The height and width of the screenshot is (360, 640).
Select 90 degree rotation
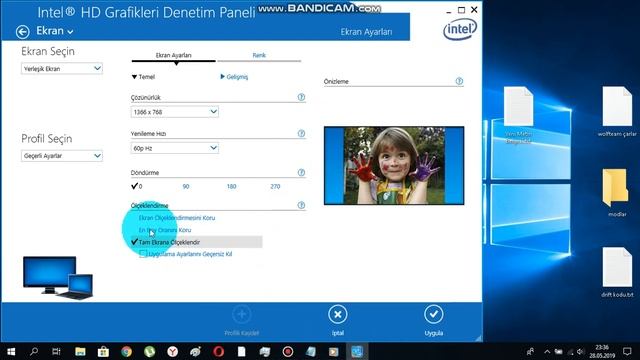186,187
